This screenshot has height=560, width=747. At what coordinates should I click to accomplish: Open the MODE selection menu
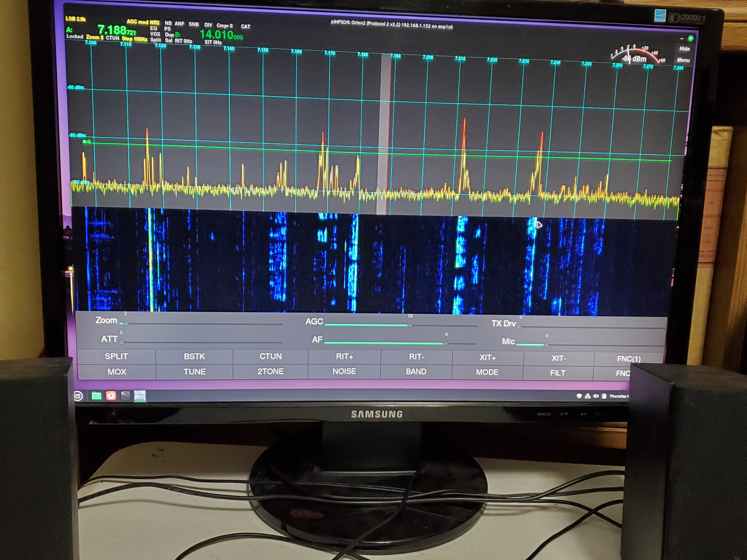487,372
